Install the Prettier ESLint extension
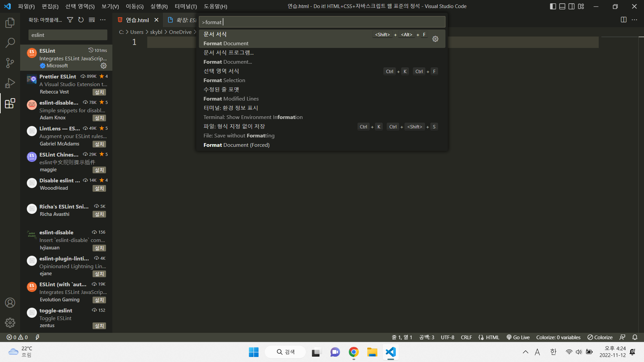This screenshot has width=644, height=362. [99, 92]
